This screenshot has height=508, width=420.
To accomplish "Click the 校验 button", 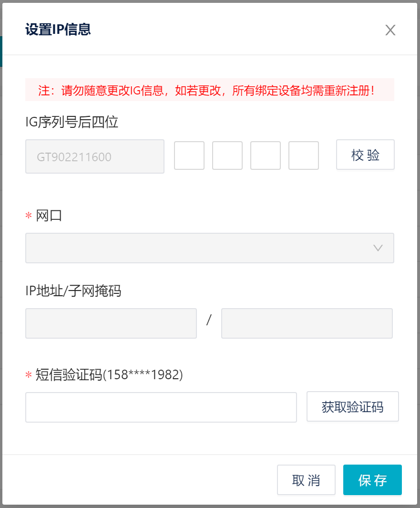I will coord(365,155).
